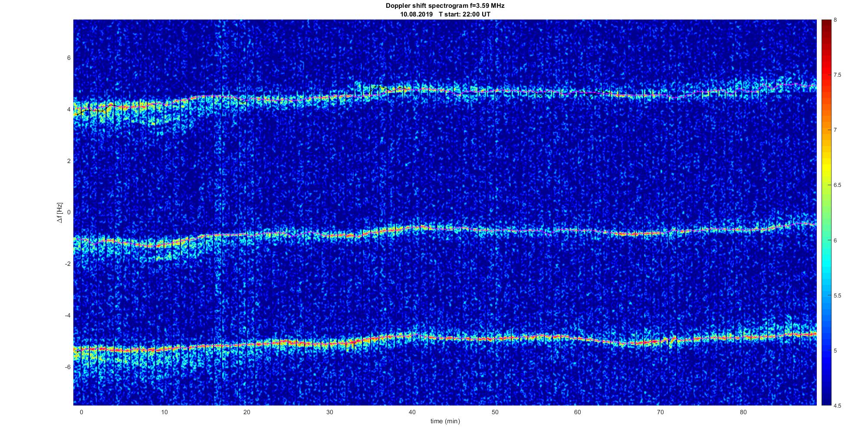868x435 pixels.
Task: Click the x-axis tick label "0"
Action: (81, 412)
